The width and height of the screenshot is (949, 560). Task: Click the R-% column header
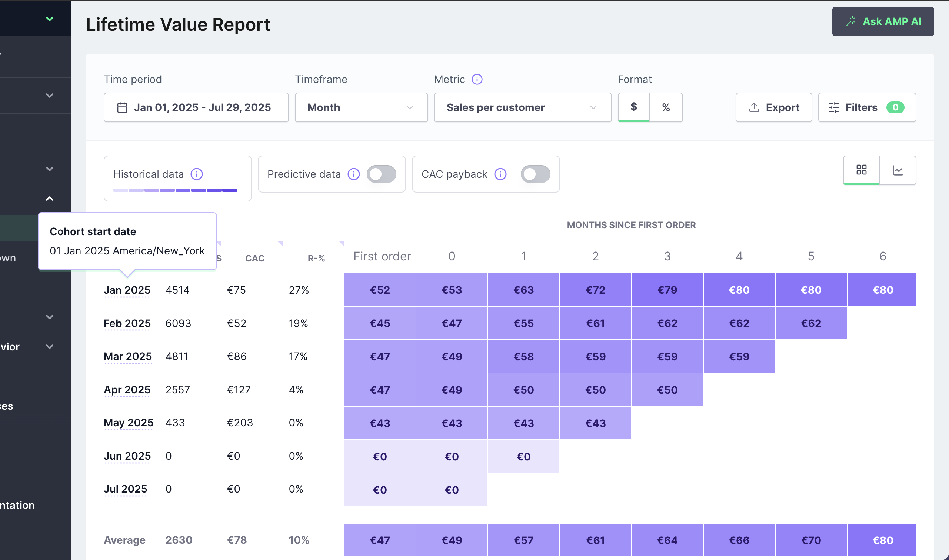[x=316, y=258]
